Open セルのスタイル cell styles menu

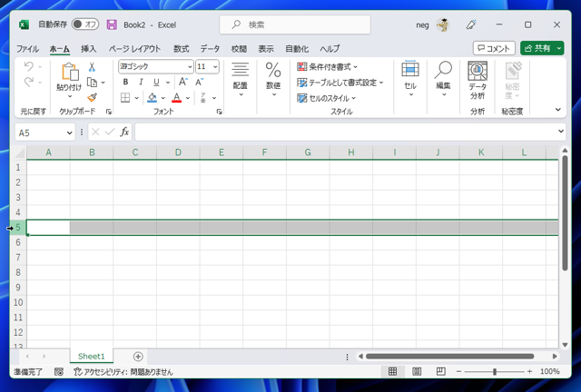point(326,98)
